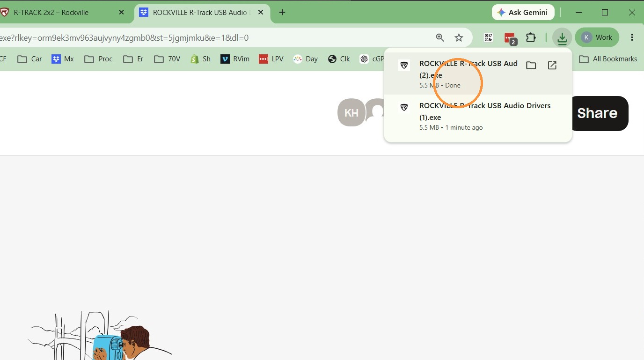The width and height of the screenshot is (644, 360).
Task: Show the (2).exe download in folder
Action: coord(531,66)
